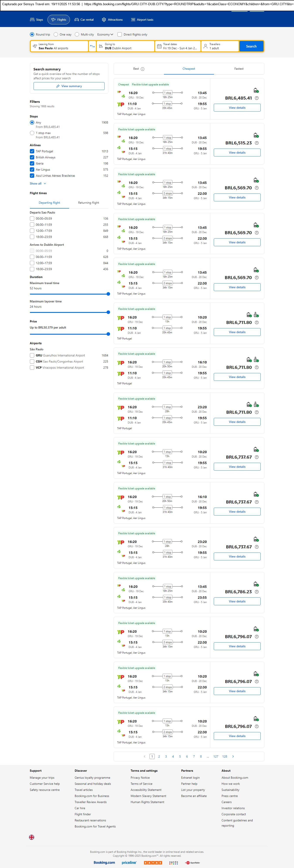The height and width of the screenshot is (868, 294).
Task: Tick the GRU Guarulhos International Airport checkbox
Action: [32, 356]
